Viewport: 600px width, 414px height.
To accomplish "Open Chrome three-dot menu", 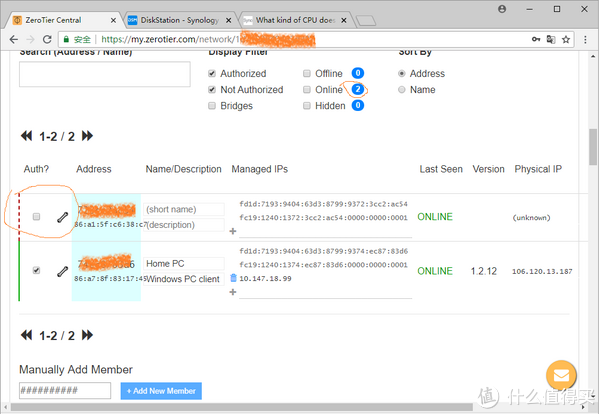I will pyautogui.click(x=585, y=39).
